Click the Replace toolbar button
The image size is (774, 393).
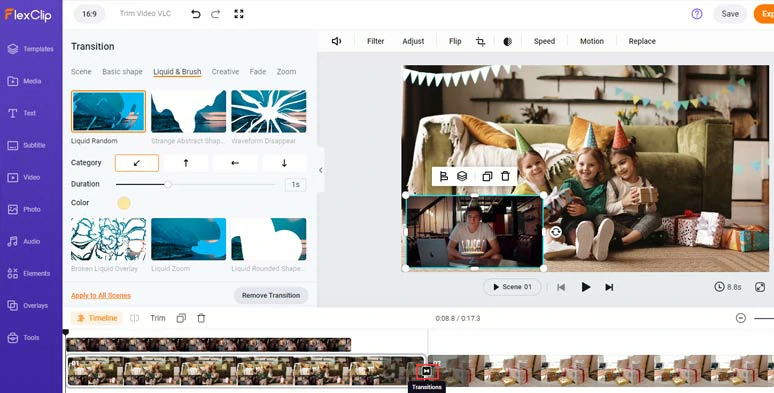tap(642, 41)
